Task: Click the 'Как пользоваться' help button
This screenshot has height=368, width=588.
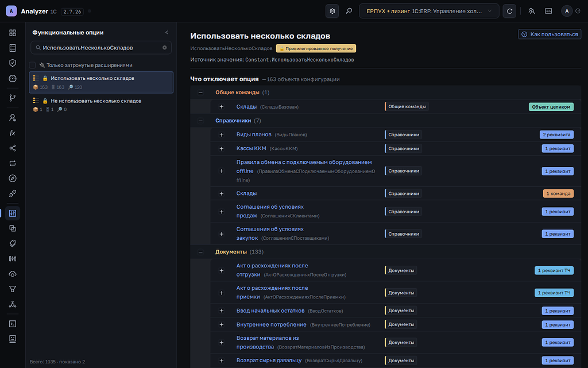Action: [550, 34]
